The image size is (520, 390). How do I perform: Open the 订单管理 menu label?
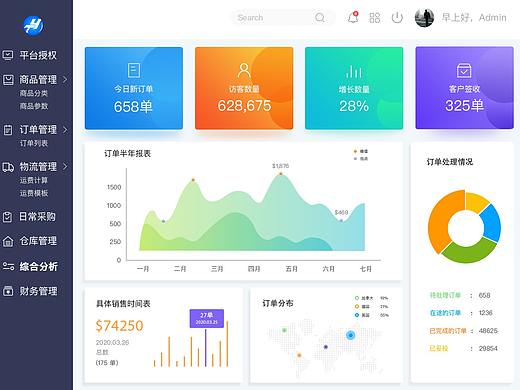click(38, 130)
